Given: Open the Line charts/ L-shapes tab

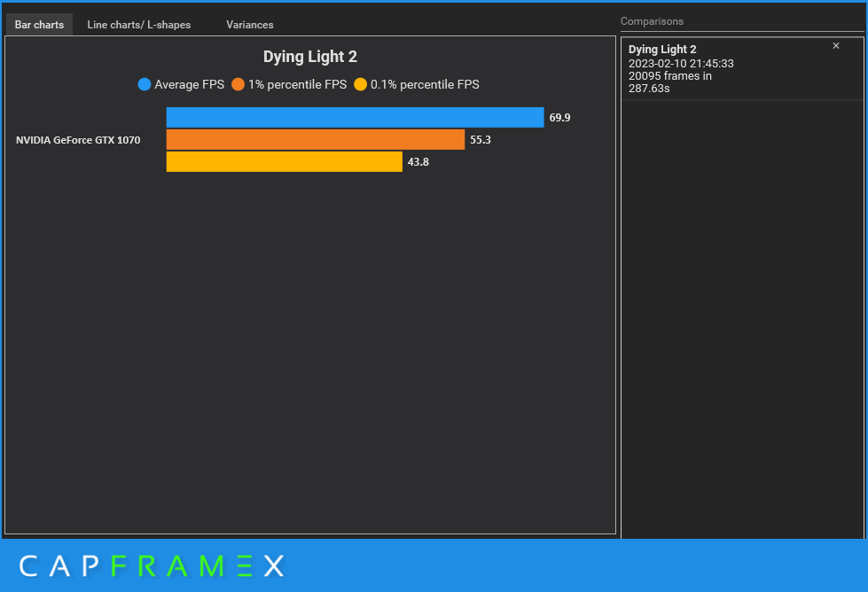Looking at the screenshot, I should coord(139,24).
